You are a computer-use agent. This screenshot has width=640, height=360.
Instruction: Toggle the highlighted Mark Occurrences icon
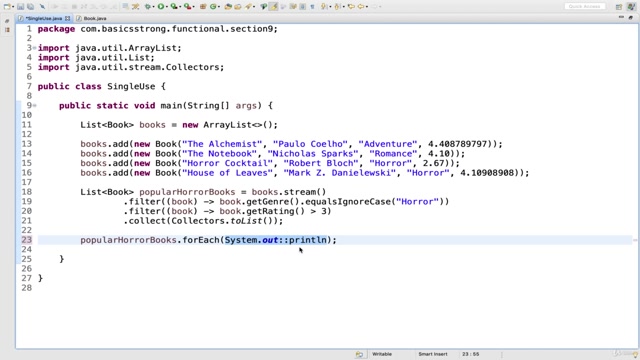pos(273,7)
